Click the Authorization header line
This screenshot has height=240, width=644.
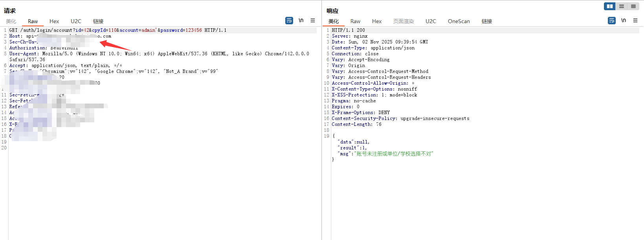pos(44,48)
